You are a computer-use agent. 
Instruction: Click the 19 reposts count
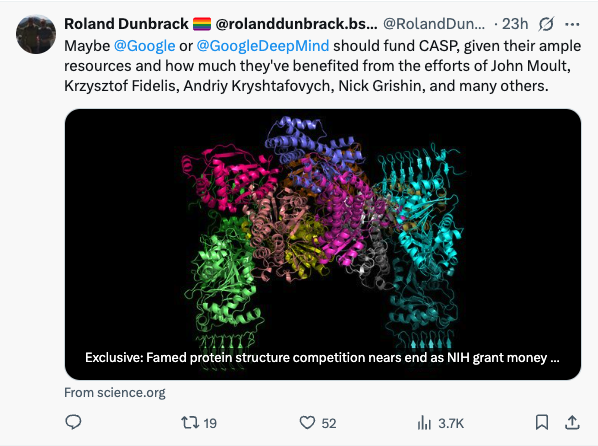point(210,423)
